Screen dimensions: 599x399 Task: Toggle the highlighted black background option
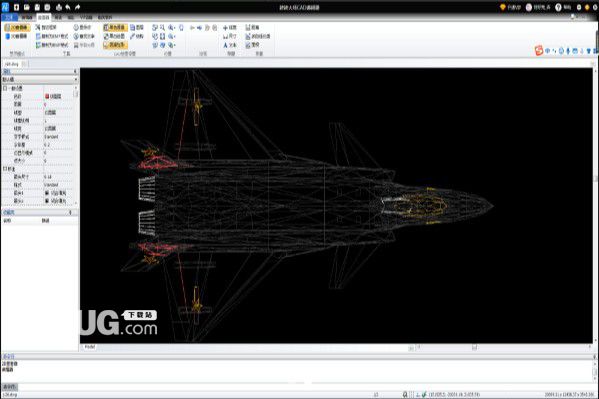pyautogui.click(x=115, y=28)
